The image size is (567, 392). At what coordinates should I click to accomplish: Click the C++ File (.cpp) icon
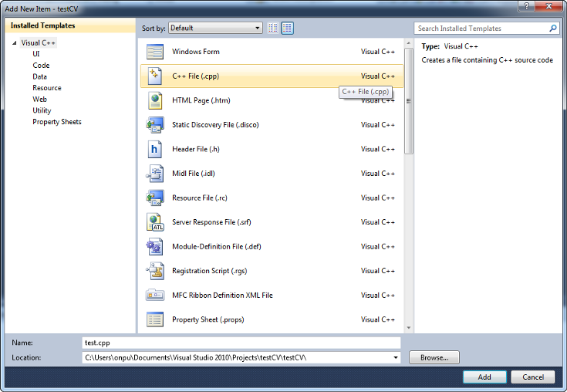[155, 76]
